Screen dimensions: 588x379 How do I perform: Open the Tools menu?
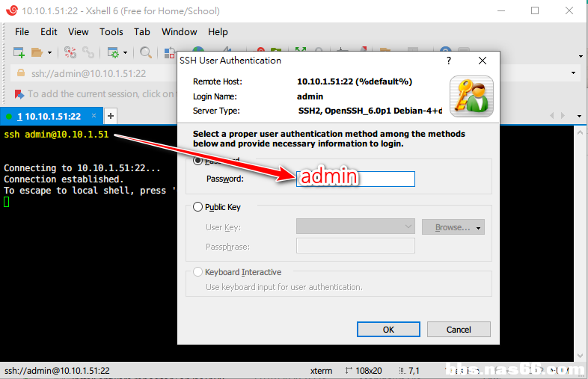tap(111, 32)
